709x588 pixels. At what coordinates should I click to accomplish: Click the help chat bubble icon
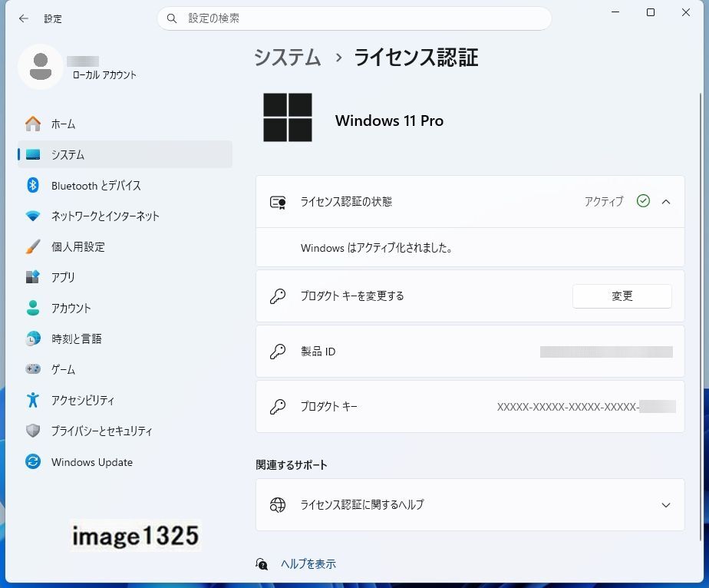tap(262, 564)
